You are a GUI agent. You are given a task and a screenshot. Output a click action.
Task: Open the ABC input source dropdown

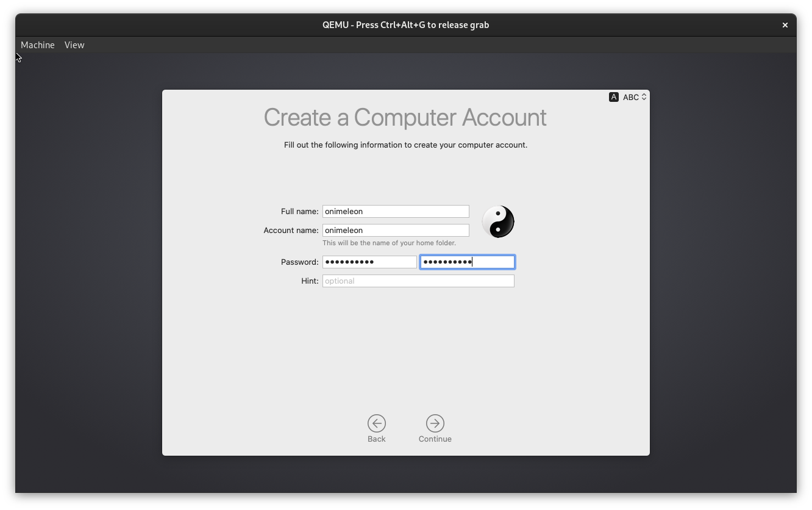(630, 96)
